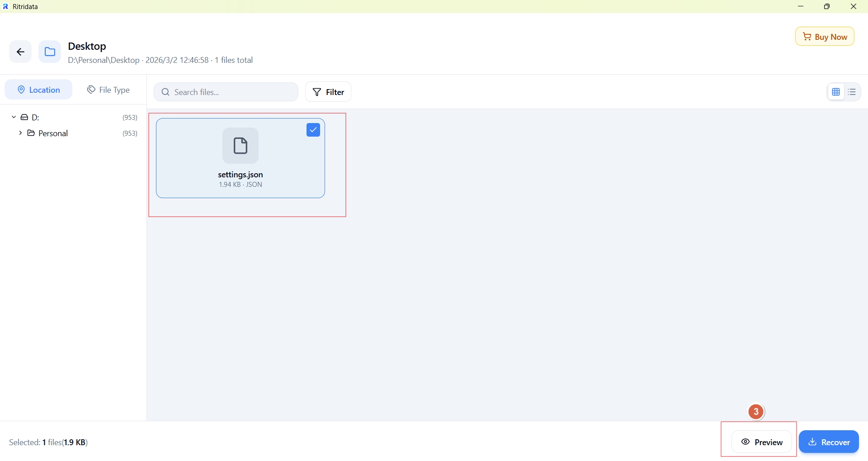Expand the Personal folder node
This screenshot has width=868, height=461.
pyautogui.click(x=20, y=133)
